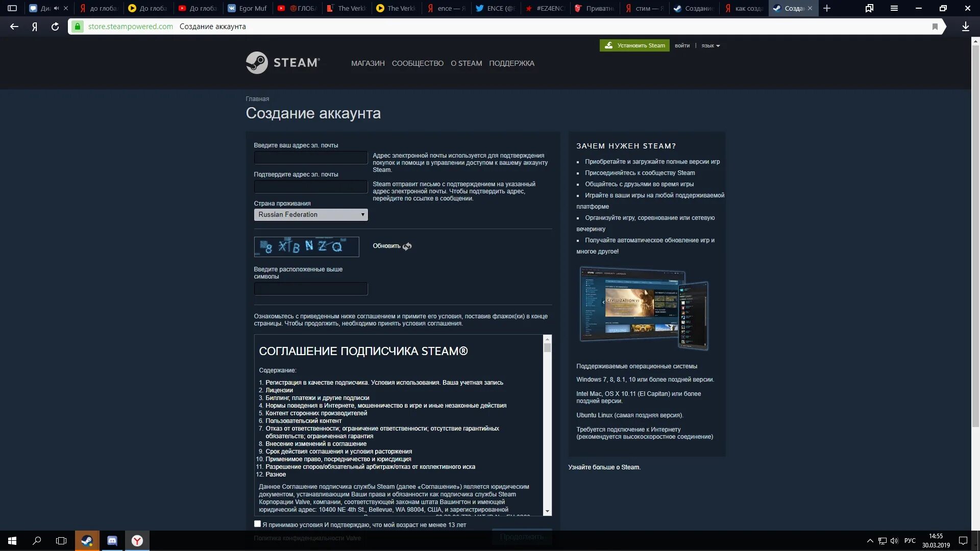Screen dimensions: 980x551
Task: Switch to the Приватны tab
Action: pyautogui.click(x=595, y=8)
